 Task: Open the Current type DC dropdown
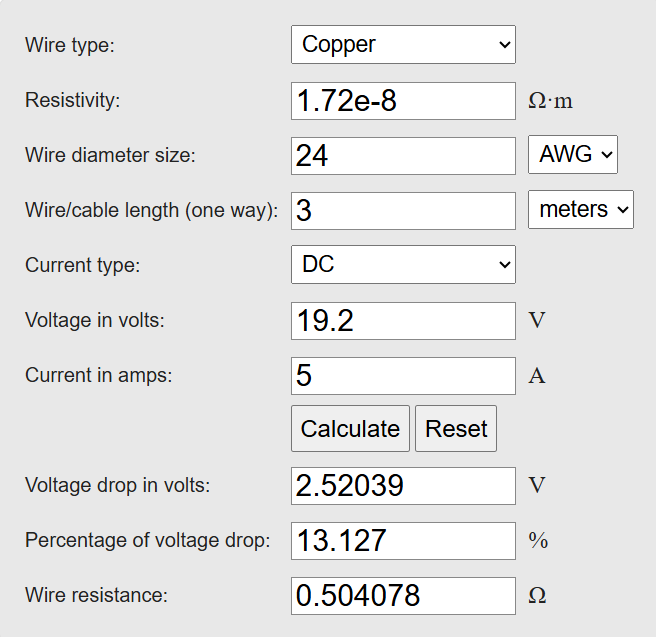pyautogui.click(x=403, y=264)
